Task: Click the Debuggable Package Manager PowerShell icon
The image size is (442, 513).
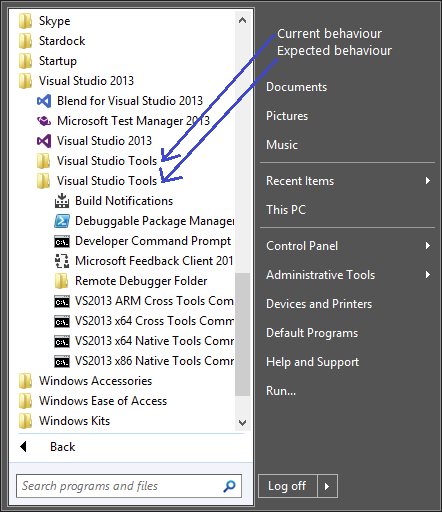Action: coord(62,221)
